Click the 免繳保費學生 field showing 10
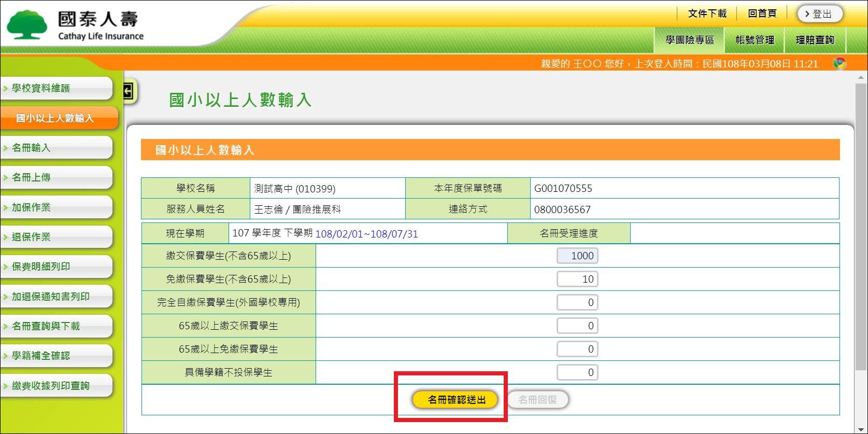The image size is (868, 434). pos(577,279)
